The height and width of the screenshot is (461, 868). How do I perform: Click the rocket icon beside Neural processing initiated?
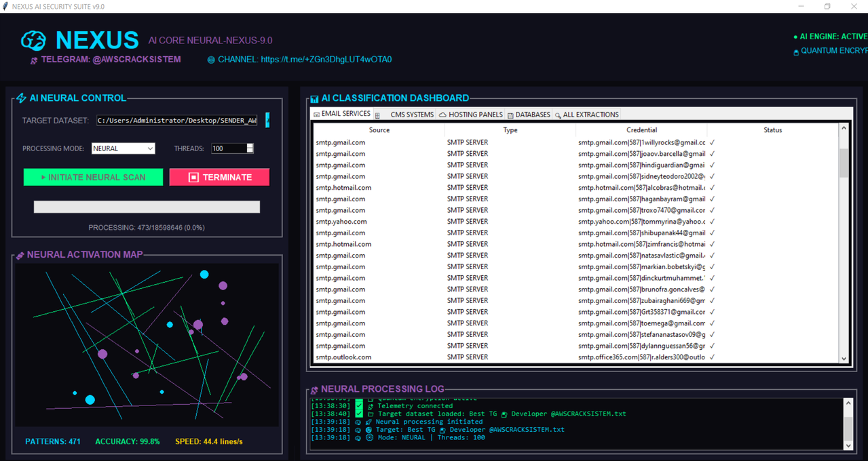[x=369, y=422]
